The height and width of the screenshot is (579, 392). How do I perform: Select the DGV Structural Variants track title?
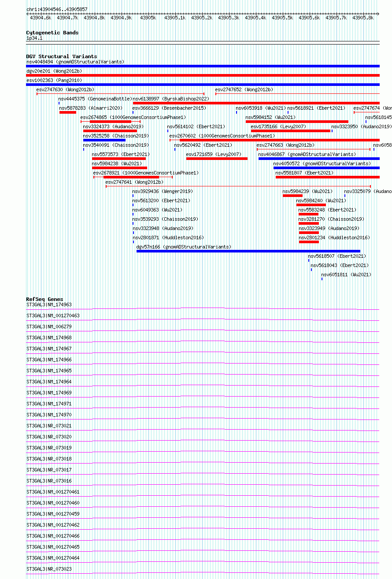[x=62, y=56]
